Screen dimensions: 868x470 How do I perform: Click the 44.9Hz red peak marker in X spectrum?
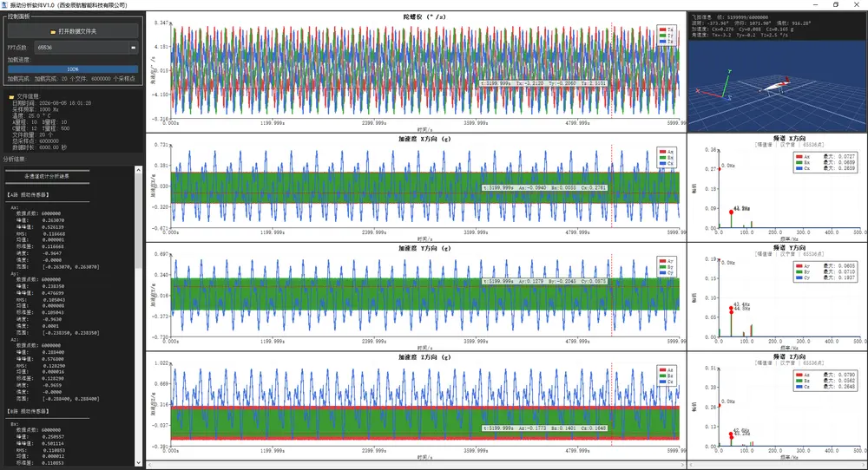coord(731,212)
